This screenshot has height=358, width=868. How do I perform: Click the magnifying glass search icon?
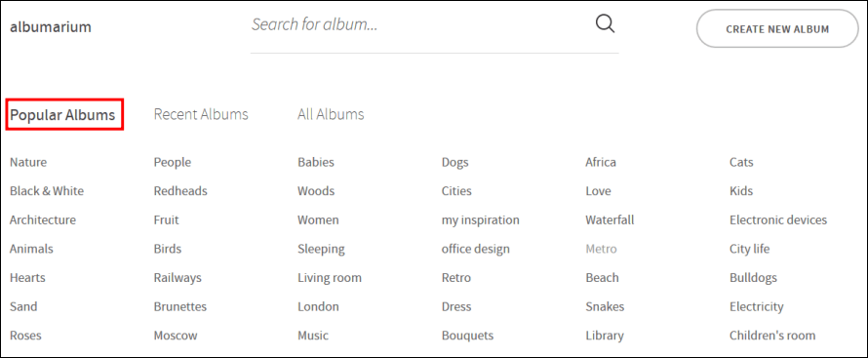(x=605, y=24)
